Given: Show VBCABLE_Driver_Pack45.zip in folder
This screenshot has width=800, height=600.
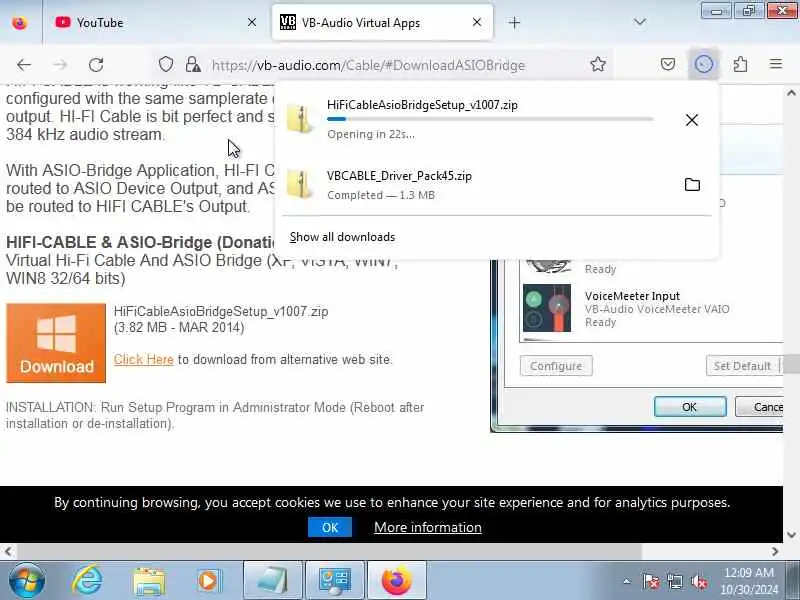Looking at the screenshot, I should tap(692, 185).
